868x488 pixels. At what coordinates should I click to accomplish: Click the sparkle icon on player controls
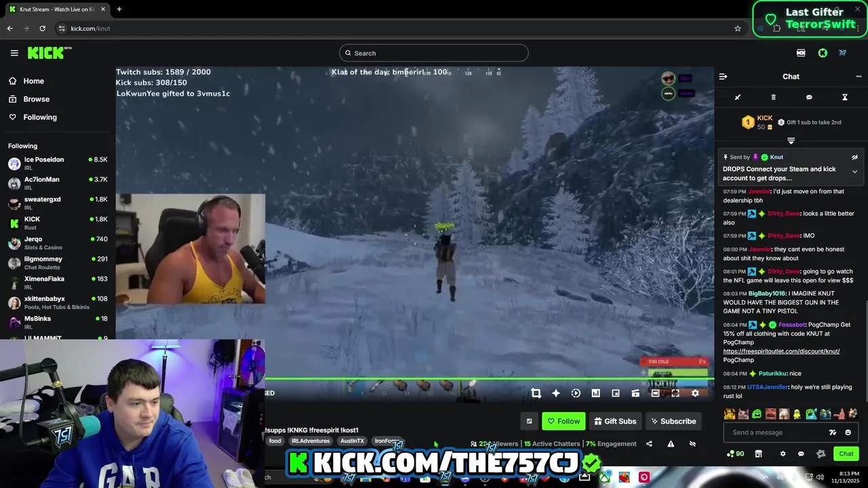(x=556, y=393)
